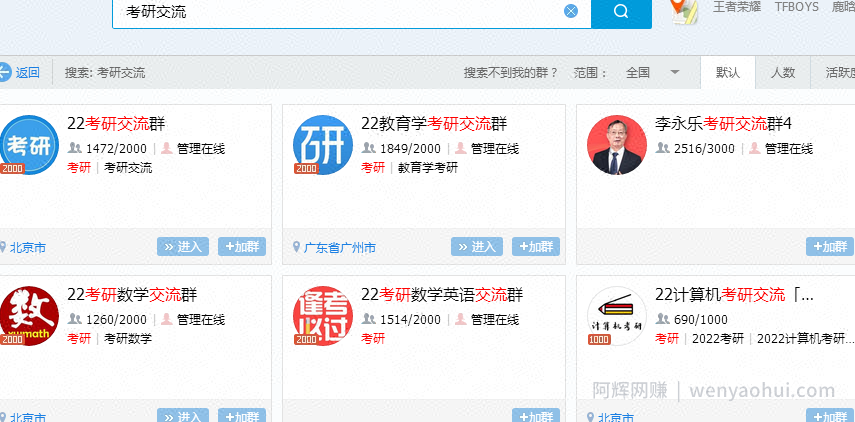This screenshot has height=422, width=855.
Task: Click member count 1514/2000
Action: [410, 319]
